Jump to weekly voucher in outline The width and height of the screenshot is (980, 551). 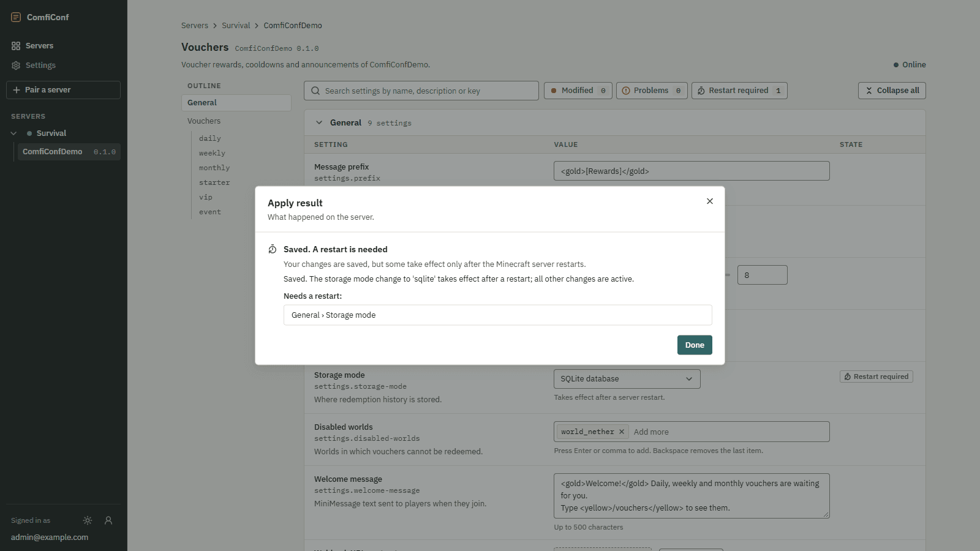(x=212, y=153)
